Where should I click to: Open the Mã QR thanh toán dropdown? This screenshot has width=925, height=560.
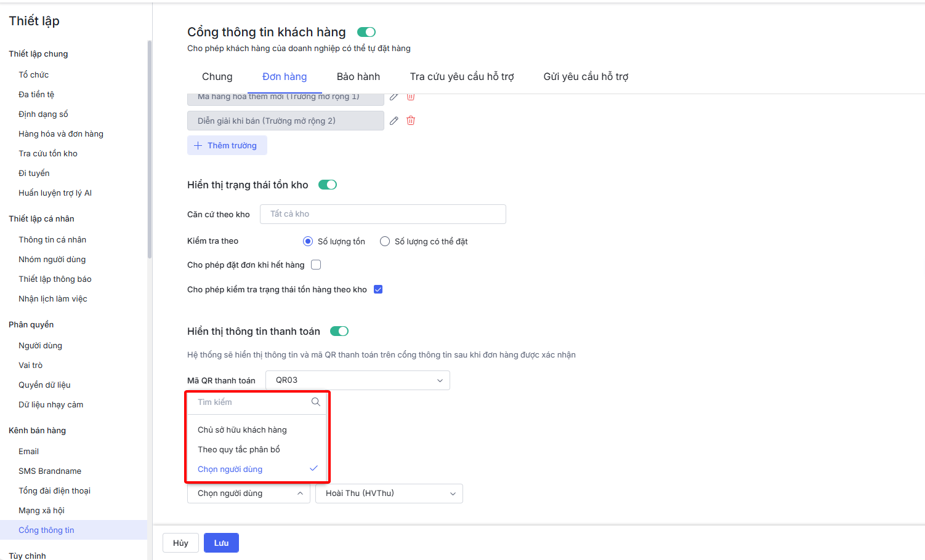(x=357, y=380)
